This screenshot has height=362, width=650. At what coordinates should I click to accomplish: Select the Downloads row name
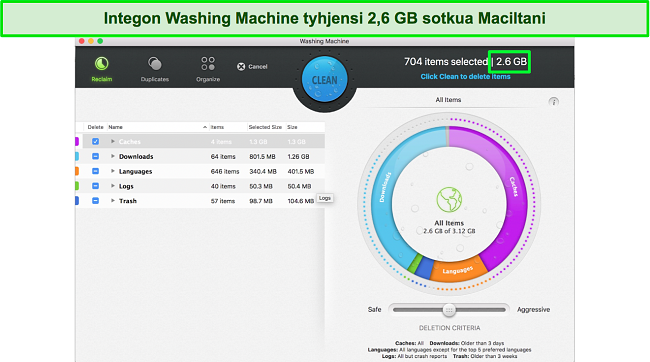(x=136, y=156)
